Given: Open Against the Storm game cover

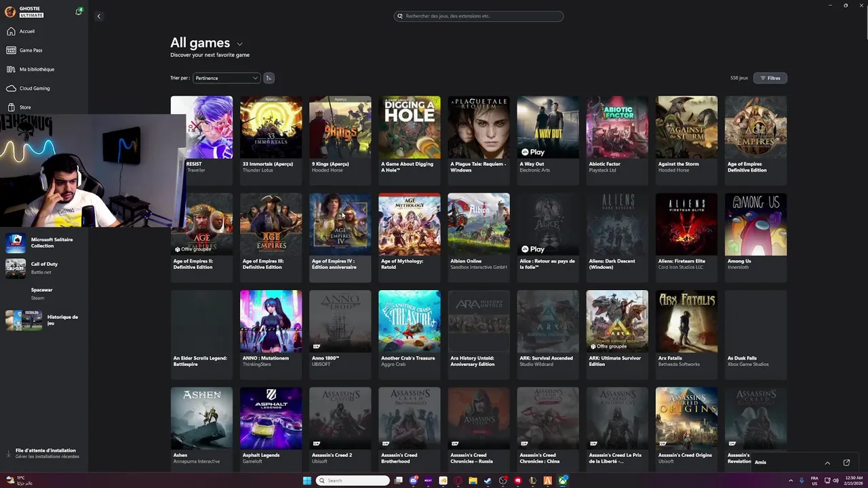Looking at the screenshot, I should pyautogui.click(x=686, y=127).
